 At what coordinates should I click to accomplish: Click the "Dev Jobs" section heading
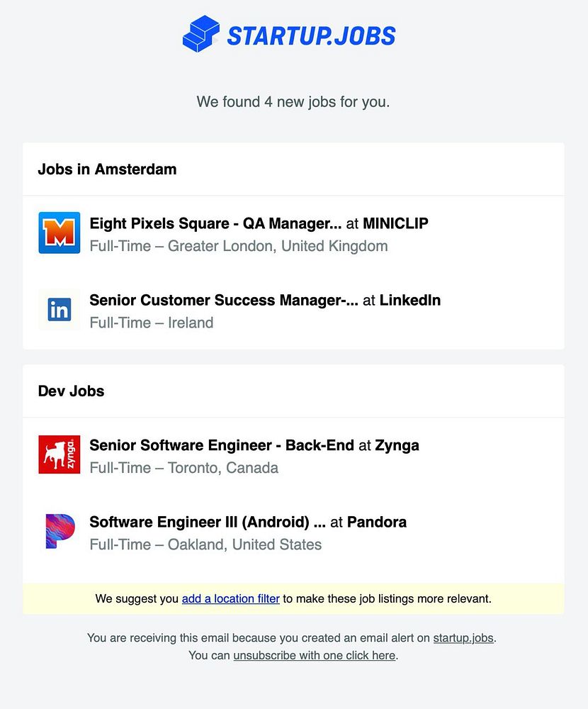(71, 391)
